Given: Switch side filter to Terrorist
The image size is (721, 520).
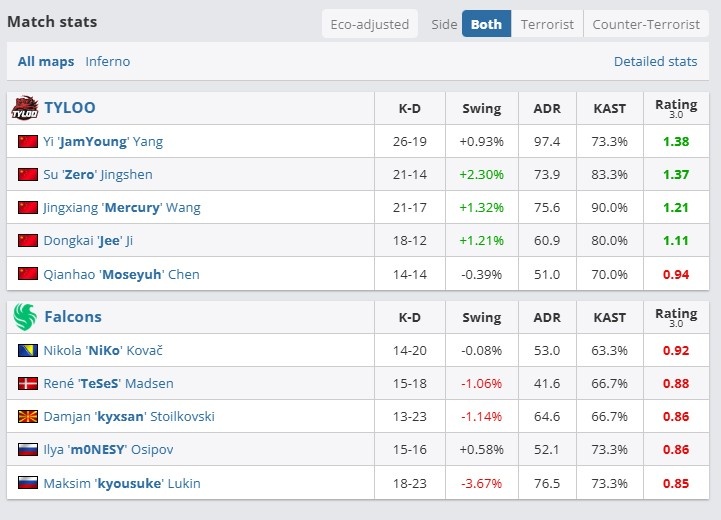Looking at the screenshot, I should pyautogui.click(x=547, y=24).
